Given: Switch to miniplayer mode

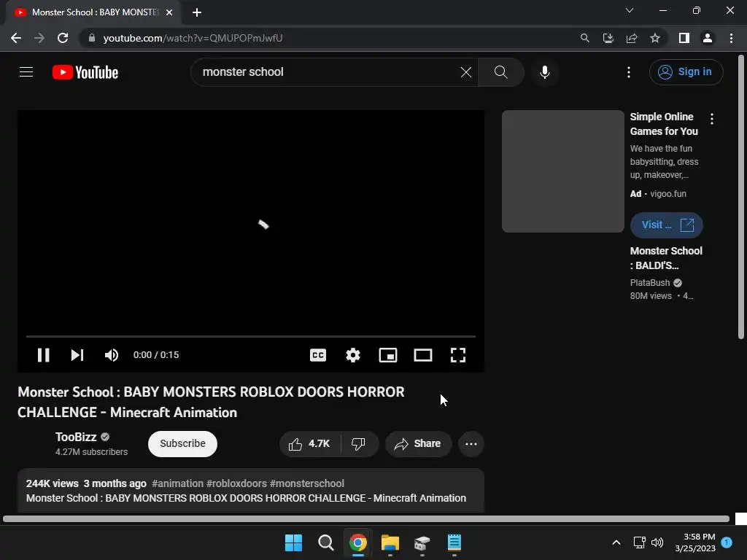Looking at the screenshot, I should click(388, 355).
